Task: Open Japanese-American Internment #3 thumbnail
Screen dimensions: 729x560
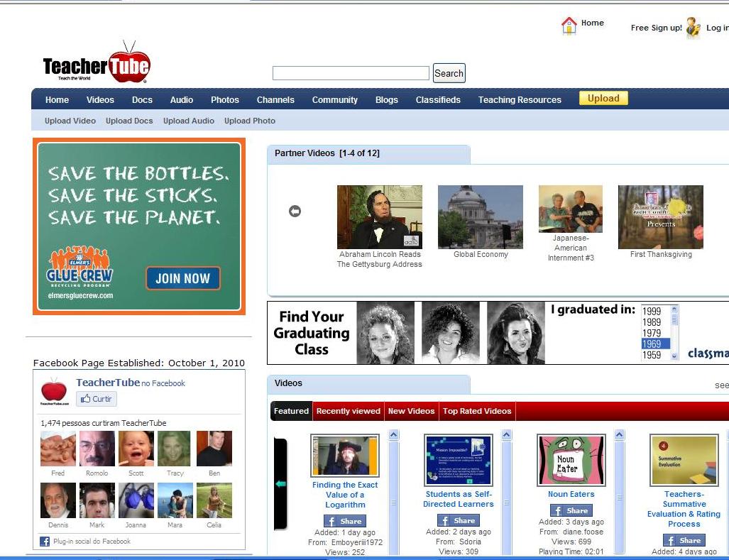Action: tap(571, 209)
